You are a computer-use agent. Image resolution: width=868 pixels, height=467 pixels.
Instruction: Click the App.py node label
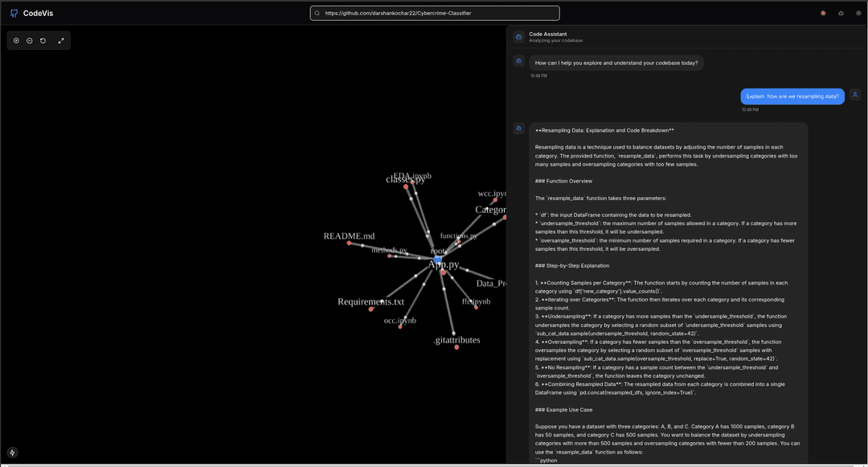tap(444, 264)
